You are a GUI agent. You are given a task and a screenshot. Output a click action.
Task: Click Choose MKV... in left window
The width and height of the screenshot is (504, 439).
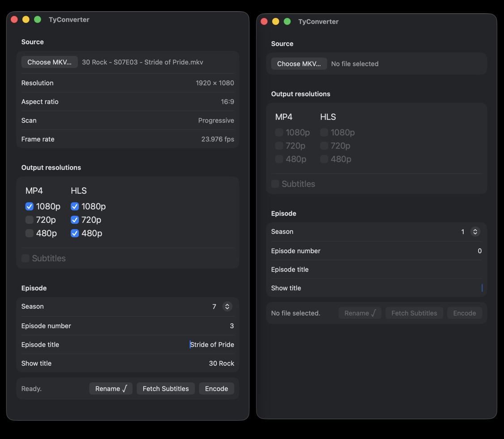[x=49, y=62]
